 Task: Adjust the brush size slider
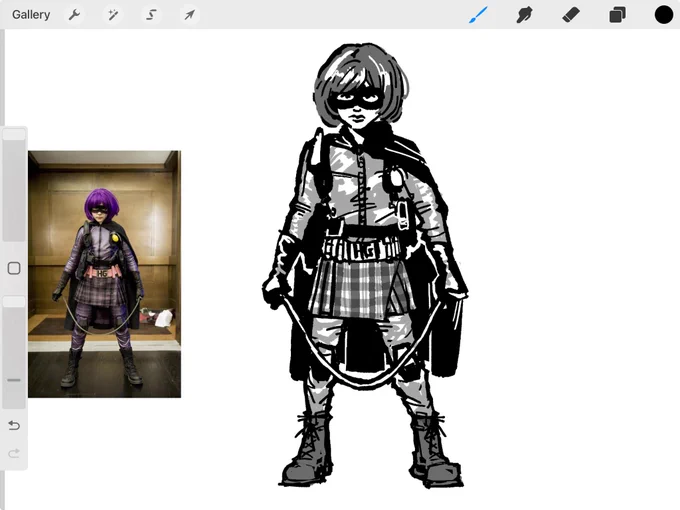coord(14,184)
